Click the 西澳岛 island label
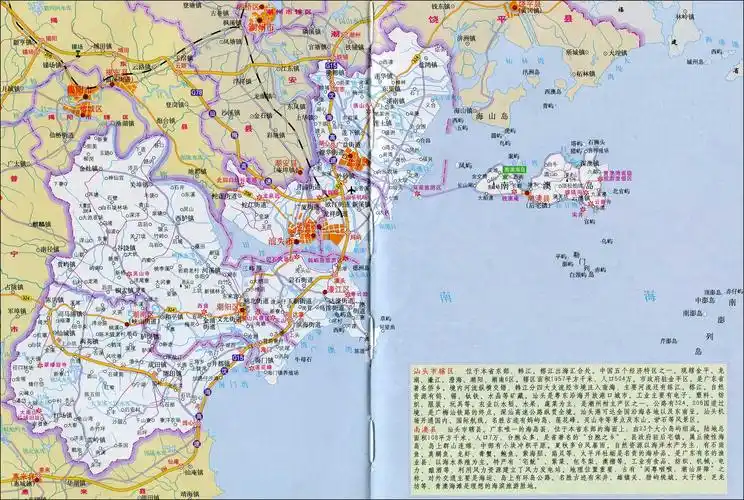Viewport: 744px width, 500px height. point(553,91)
